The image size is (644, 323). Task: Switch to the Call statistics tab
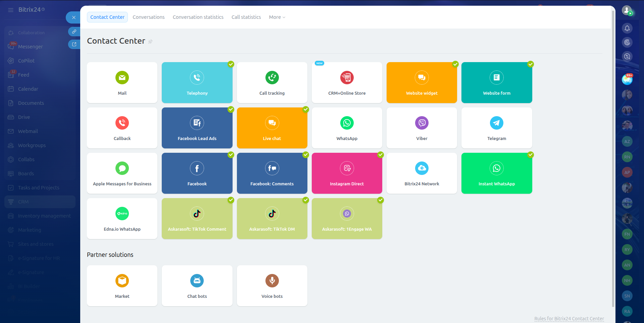tap(246, 17)
